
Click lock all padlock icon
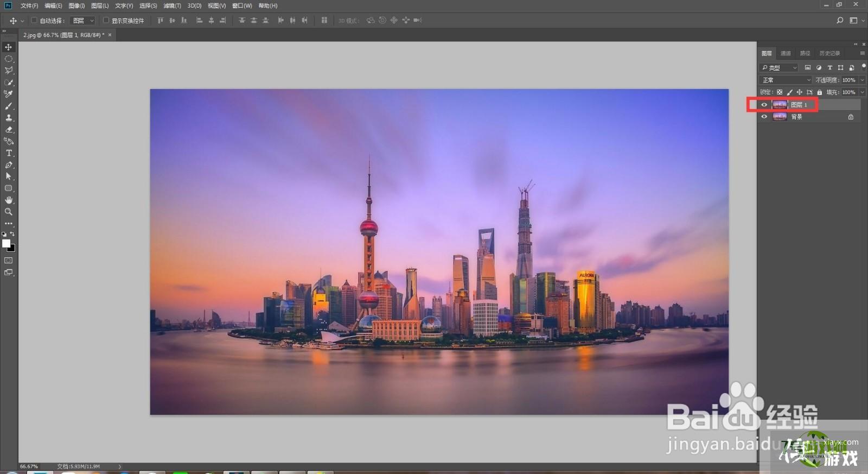tap(820, 92)
